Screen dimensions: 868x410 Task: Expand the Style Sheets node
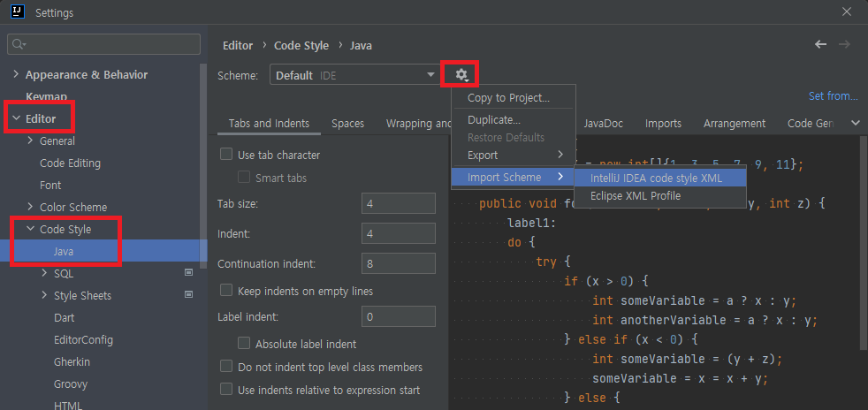pyautogui.click(x=44, y=295)
